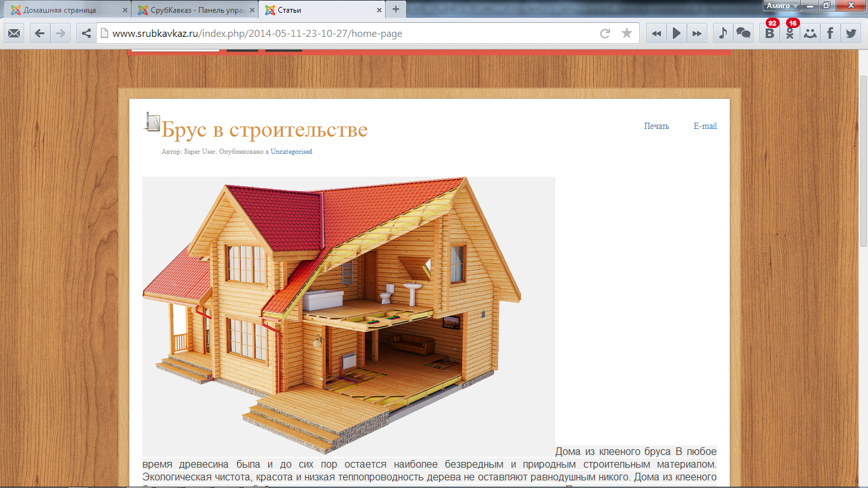868x488 pixels.
Task: Open the Амиго dropdown menu
Action: (x=782, y=5)
